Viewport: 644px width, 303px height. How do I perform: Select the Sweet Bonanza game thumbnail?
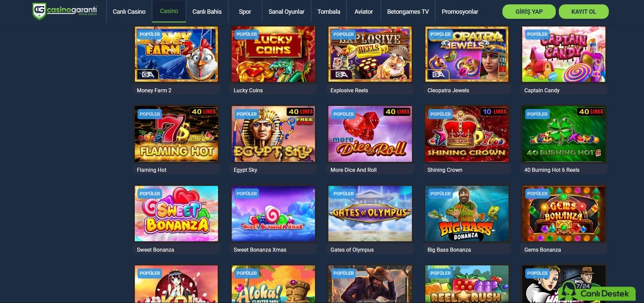pyautogui.click(x=176, y=213)
